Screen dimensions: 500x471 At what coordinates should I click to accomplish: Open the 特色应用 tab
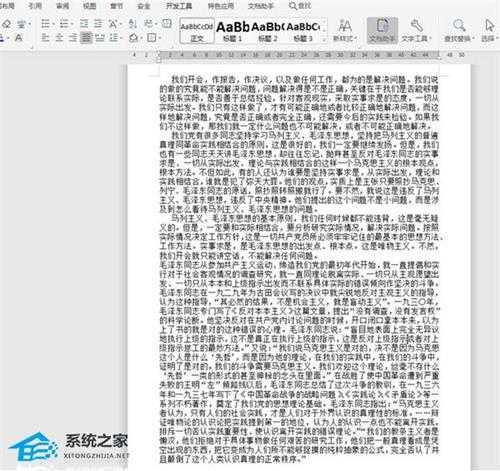221,6
